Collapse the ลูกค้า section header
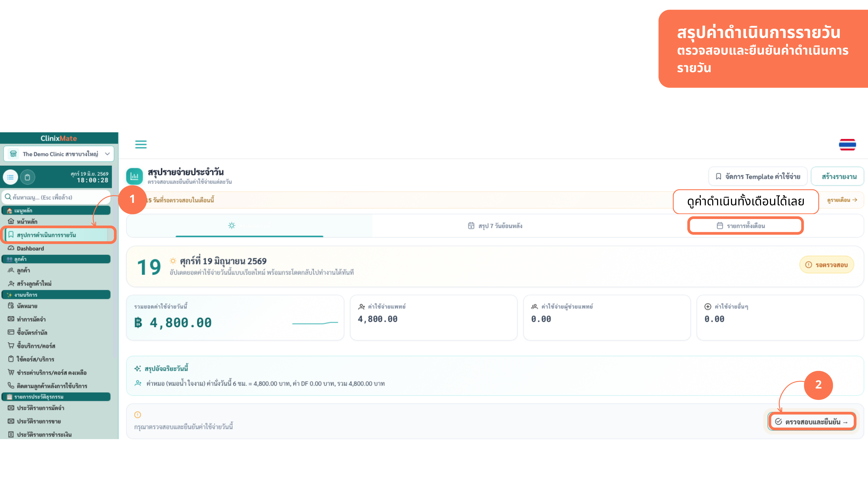This screenshot has height=488, width=868. click(x=56, y=259)
